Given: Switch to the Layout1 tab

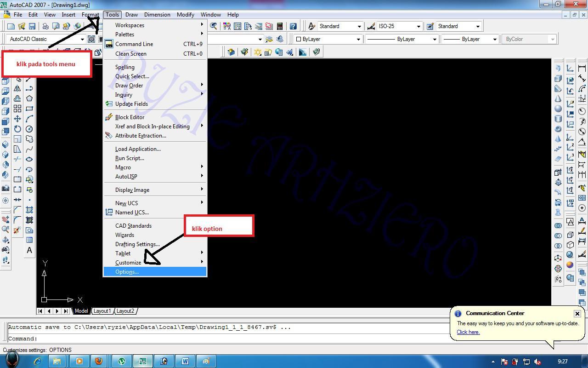Looking at the screenshot, I should 102,311.
